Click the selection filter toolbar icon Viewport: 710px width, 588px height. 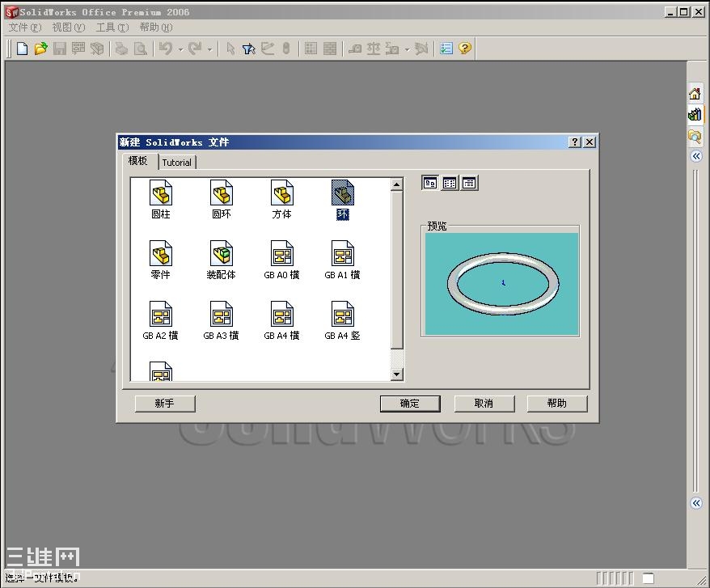248,49
